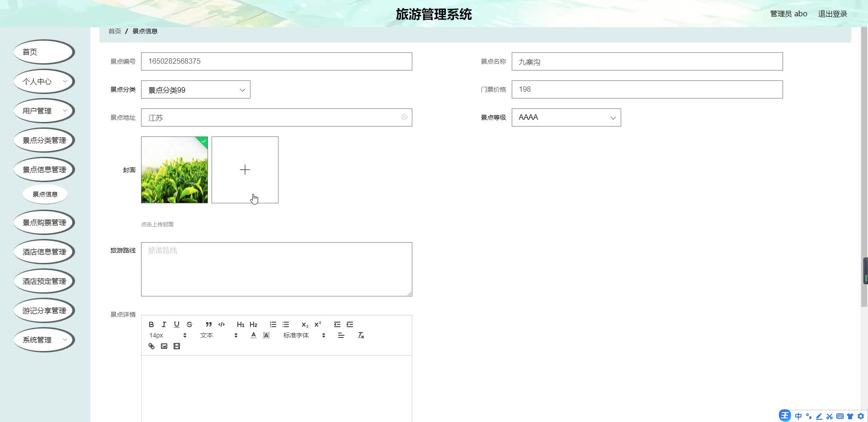Toggle IME Chinese/English mode 中
The image size is (868, 422).
pyautogui.click(x=798, y=416)
